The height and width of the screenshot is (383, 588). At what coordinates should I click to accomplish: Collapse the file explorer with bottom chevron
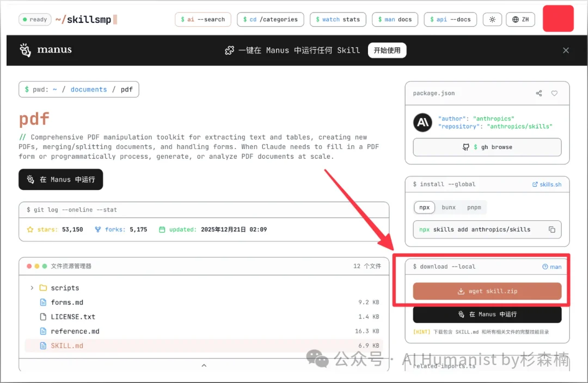[x=204, y=366]
